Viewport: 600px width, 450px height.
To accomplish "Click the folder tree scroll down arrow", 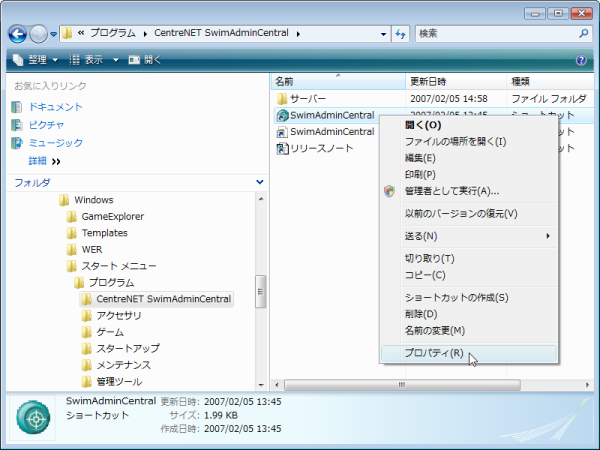I will [x=261, y=385].
